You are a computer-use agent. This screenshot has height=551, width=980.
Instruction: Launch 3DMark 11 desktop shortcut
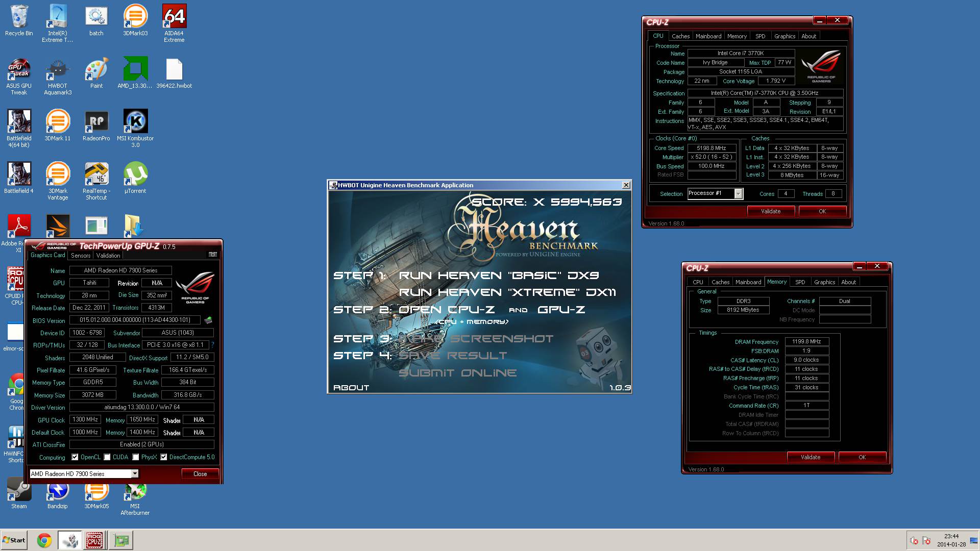[x=57, y=126]
